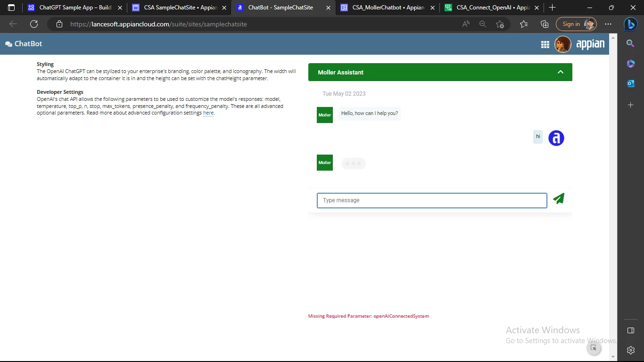Click the floating cursor icon button near bottom

click(594, 348)
